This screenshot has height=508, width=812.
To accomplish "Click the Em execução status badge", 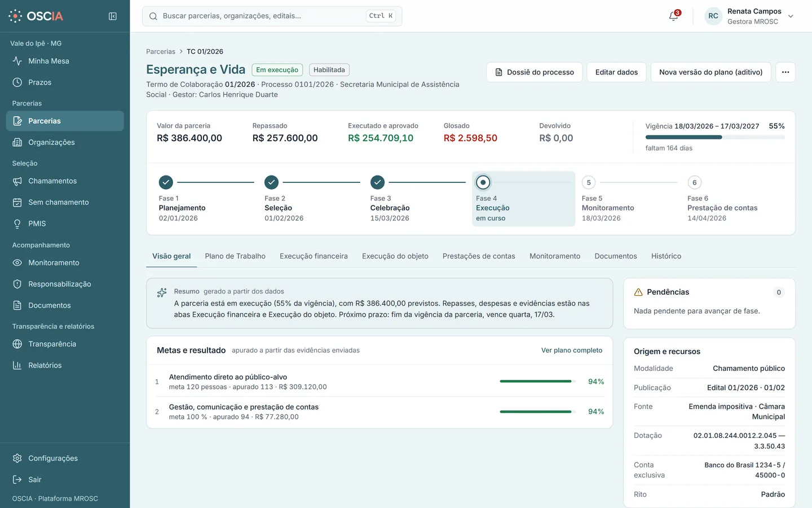I will pyautogui.click(x=277, y=70).
